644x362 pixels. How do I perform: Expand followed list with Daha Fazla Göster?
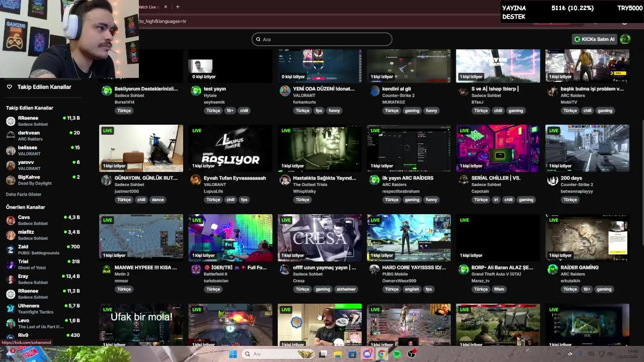click(x=24, y=194)
